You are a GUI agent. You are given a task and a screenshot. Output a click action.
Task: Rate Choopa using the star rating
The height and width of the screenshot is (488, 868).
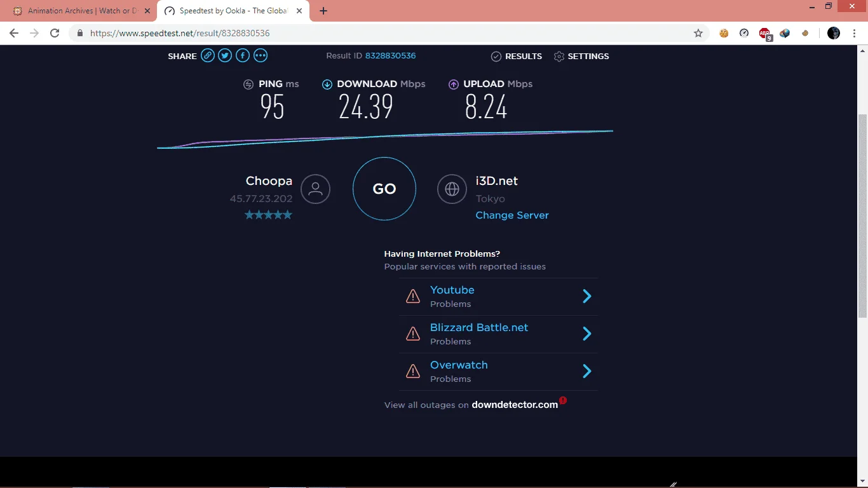[269, 215]
